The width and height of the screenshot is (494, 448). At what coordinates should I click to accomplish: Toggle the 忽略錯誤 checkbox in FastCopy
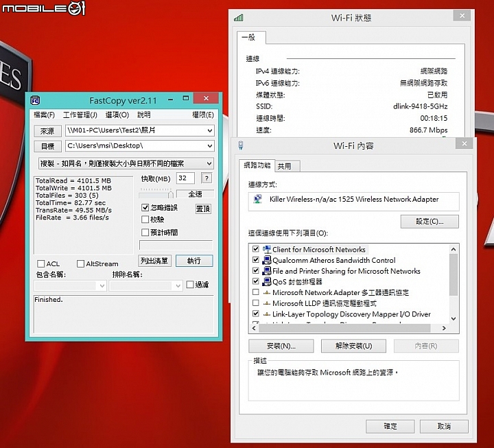point(145,207)
